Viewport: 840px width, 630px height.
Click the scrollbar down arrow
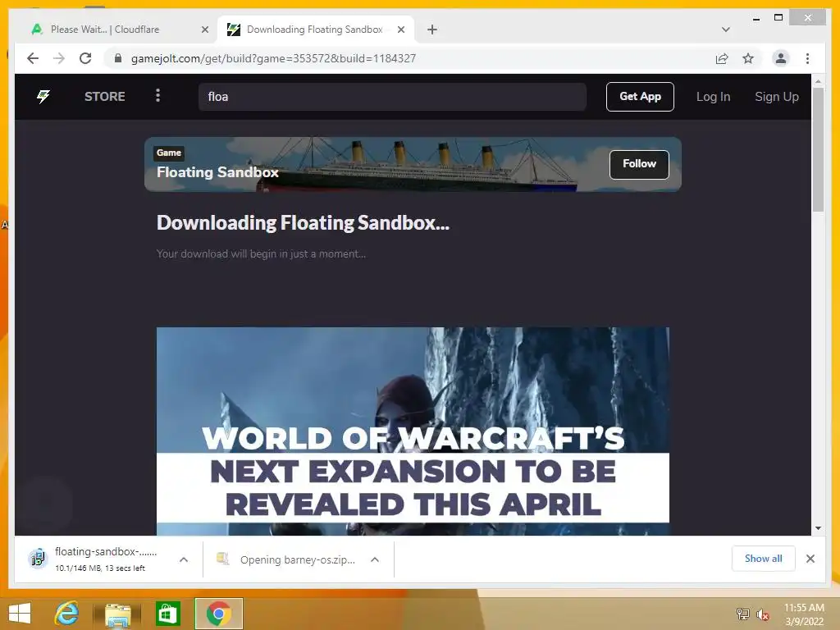coord(818,528)
